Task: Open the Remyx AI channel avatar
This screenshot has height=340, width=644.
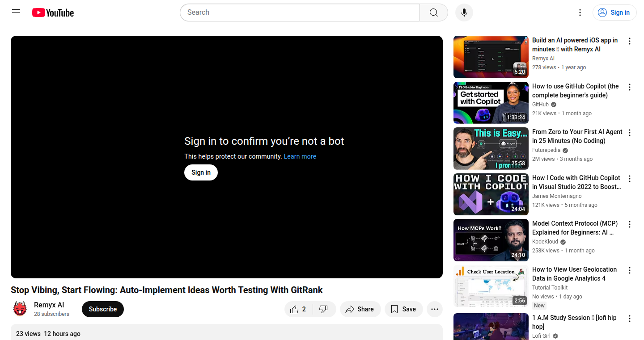Action: (20, 309)
